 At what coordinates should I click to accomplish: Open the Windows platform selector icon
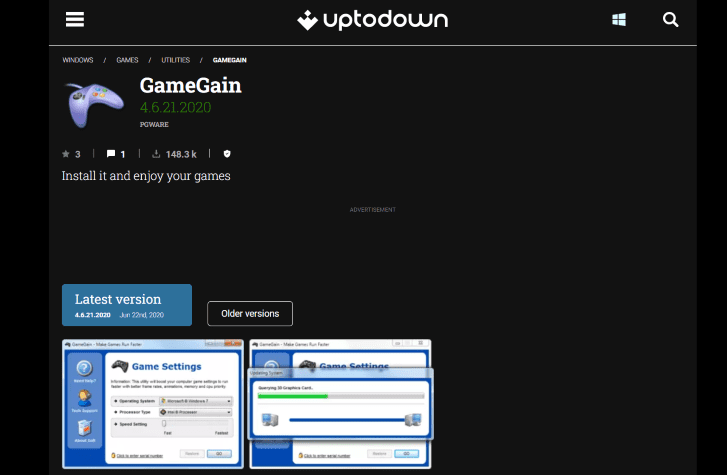(619, 19)
